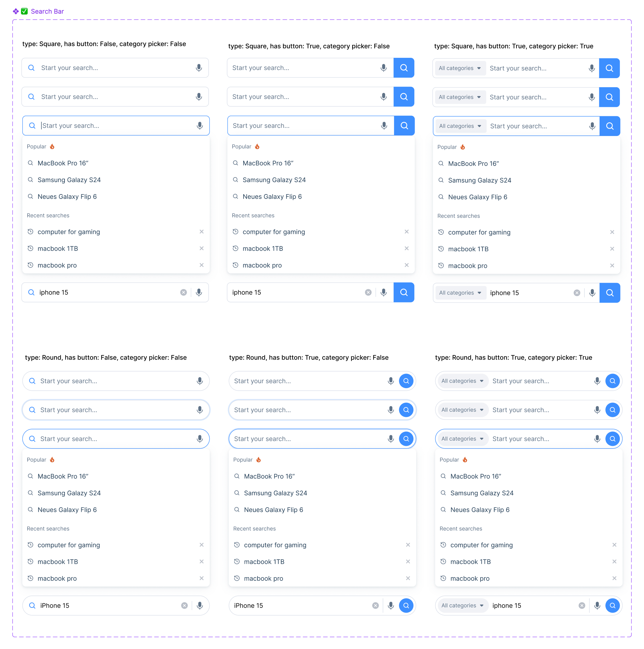This screenshot has width=644, height=649.
Task: Click mic icon in Round category-picker 'iphone 15' bar
Action: [x=597, y=605]
